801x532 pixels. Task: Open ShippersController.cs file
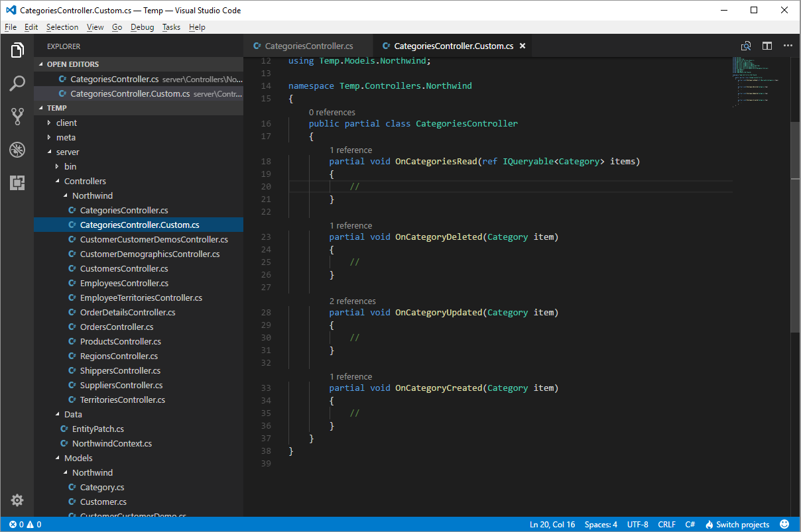139,370
